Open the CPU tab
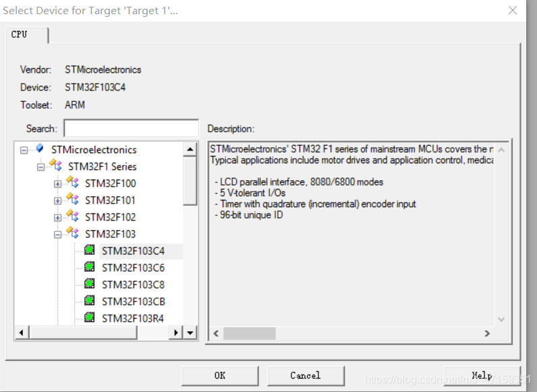The height and width of the screenshot is (392, 537). click(x=27, y=35)
